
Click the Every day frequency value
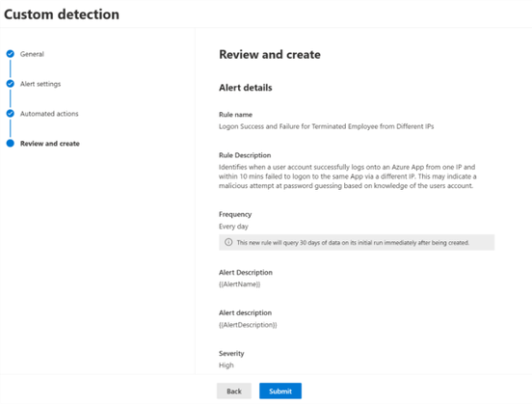coord(233,227)
